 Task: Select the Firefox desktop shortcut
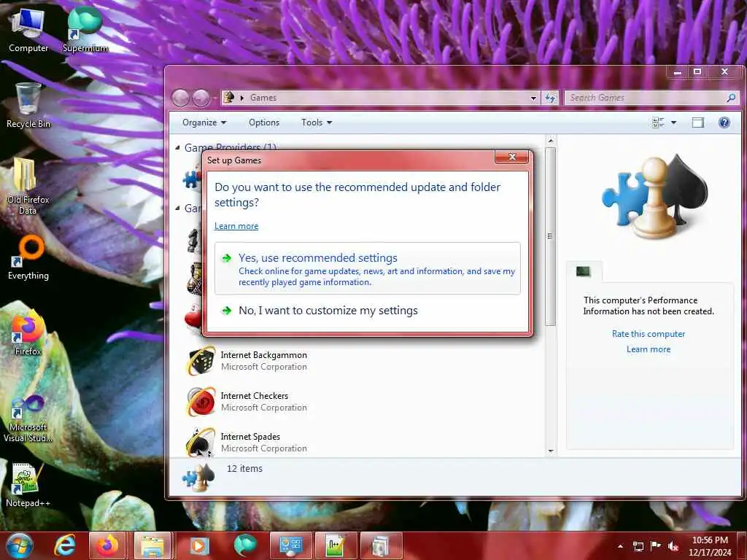click(28, 332)
